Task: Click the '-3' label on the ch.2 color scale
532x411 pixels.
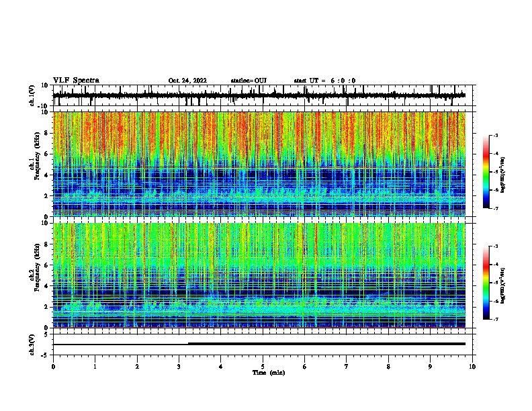Action: tap(496, 246)
